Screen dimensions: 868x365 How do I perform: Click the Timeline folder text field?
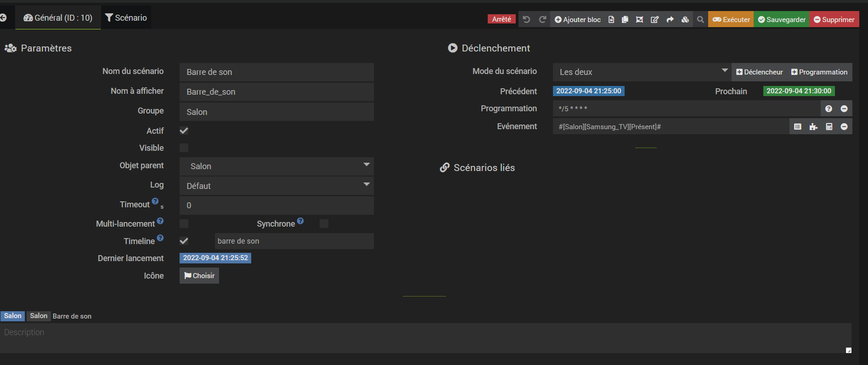coord(294,241)
